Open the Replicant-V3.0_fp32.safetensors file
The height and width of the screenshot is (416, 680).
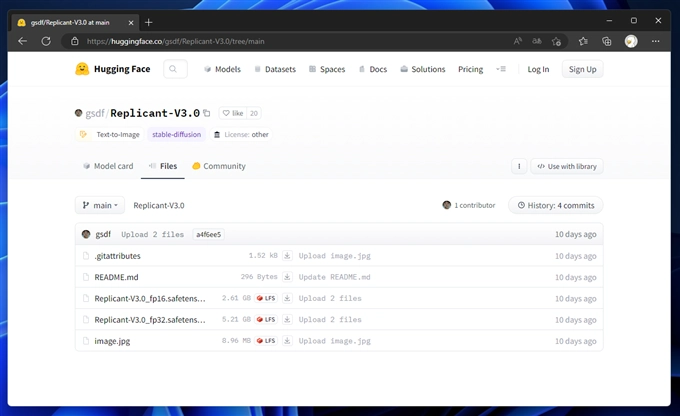150,319
